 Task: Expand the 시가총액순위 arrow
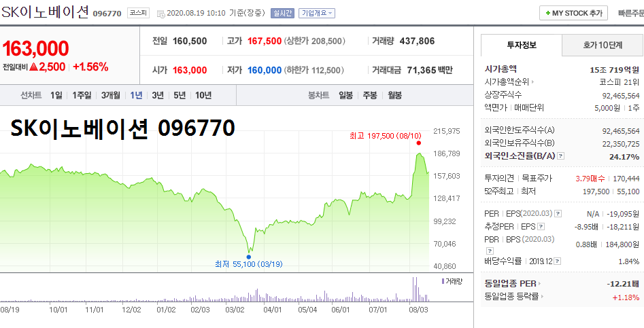point(532,82)
